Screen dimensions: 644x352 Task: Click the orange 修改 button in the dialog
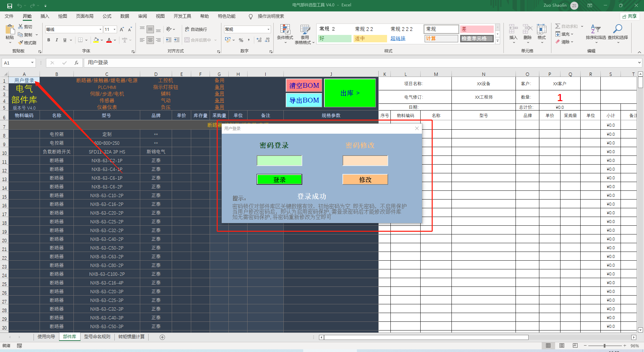tap(365, 179)
